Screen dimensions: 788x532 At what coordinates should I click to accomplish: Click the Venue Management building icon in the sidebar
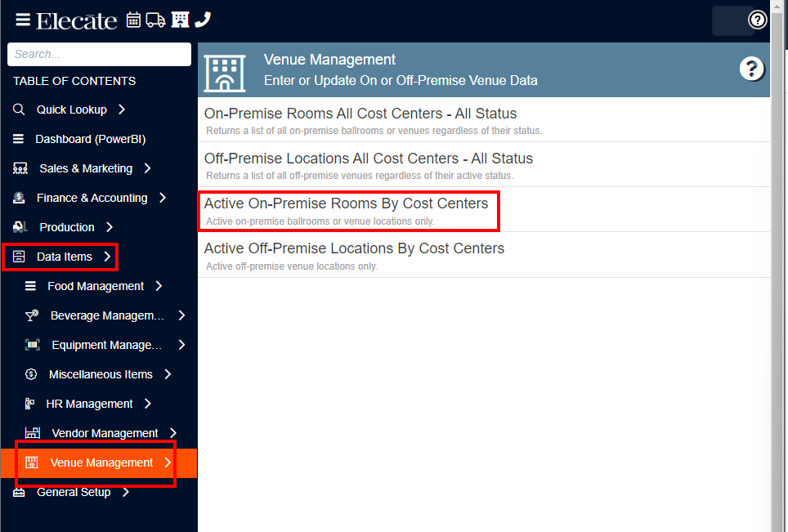pyautogui.click(x=31, y=462)
